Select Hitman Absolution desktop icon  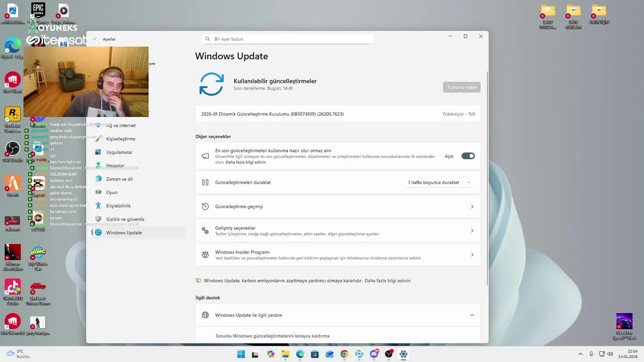tap(13, 257)
